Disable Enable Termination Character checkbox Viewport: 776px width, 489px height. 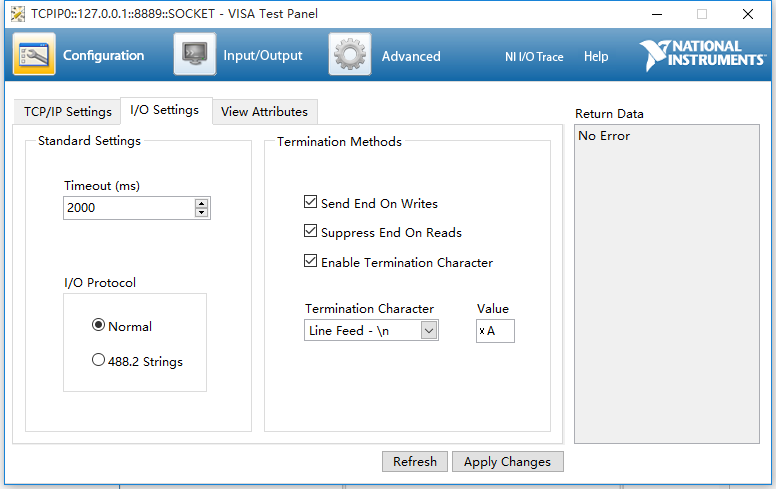point(311,262)
